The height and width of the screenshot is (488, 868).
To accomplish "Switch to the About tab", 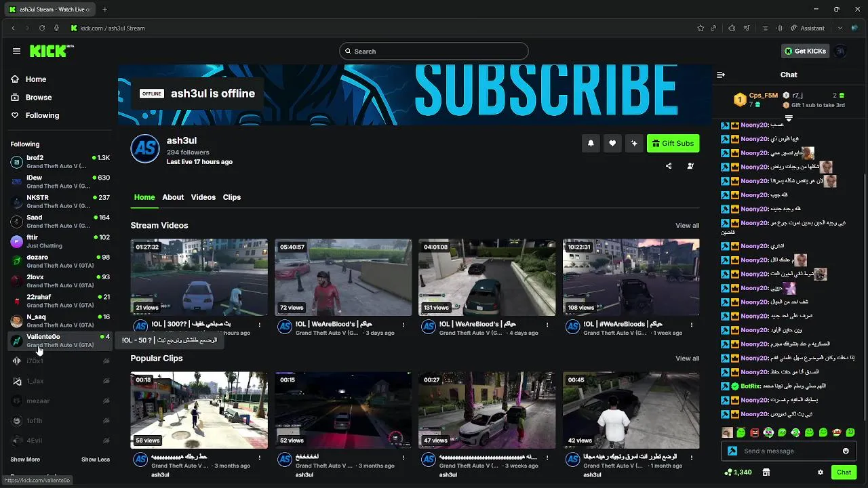I will click(173, 197).
